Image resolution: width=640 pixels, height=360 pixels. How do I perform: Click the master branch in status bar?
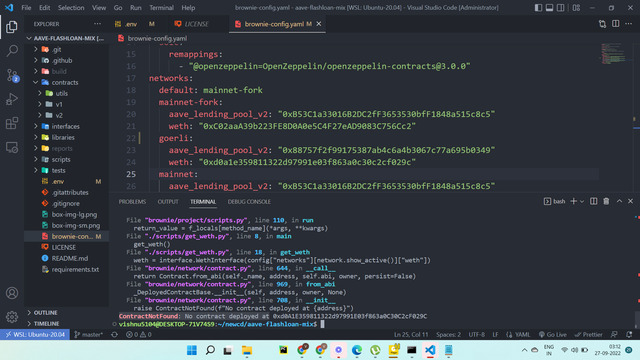tap(89, 335)
